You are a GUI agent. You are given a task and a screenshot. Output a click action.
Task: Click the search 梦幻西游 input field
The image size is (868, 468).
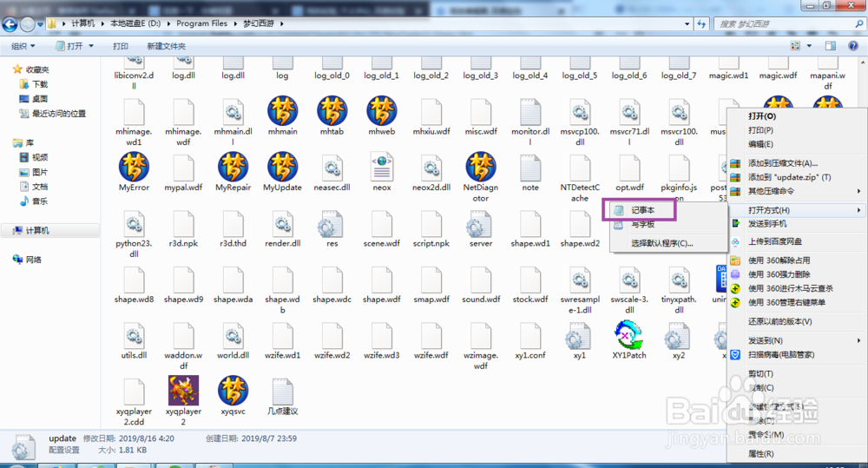[x=785, y=23]
